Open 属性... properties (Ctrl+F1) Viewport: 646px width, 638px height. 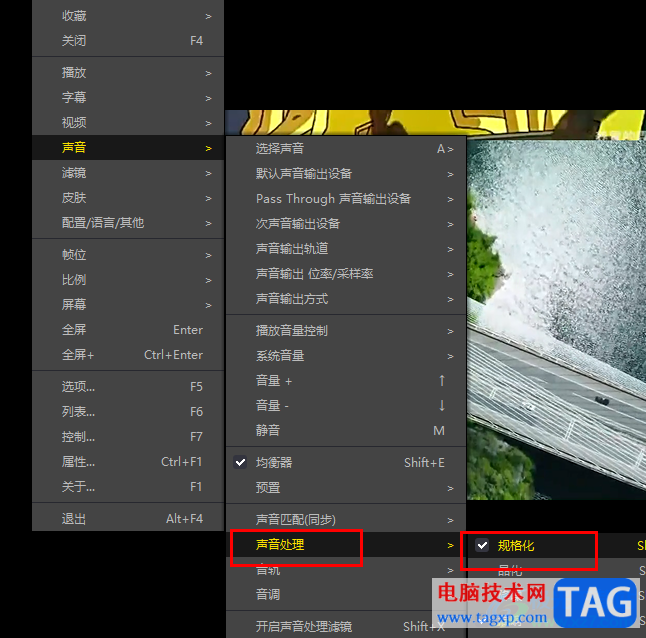coord(128,462)
